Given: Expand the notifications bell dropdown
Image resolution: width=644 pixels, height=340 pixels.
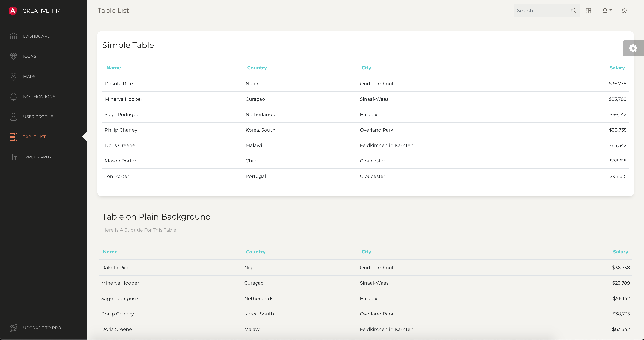Looking at the screenshot, I should [x=607, y=11].
